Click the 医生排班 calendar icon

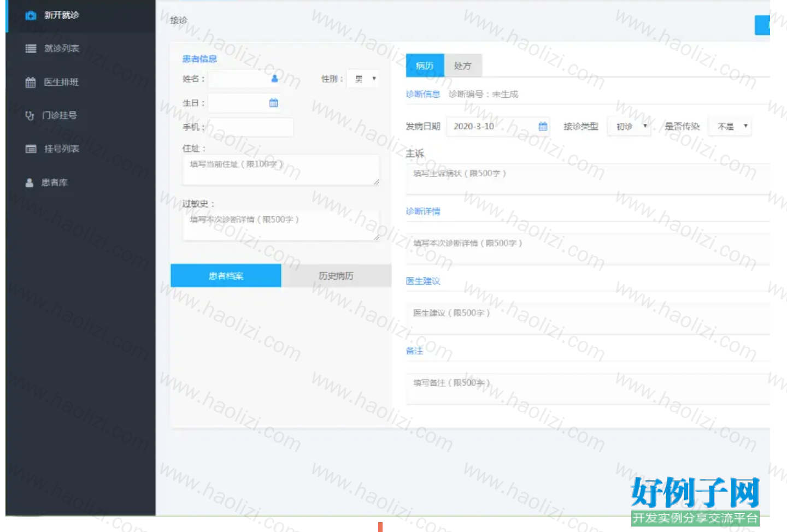[31, 82]
